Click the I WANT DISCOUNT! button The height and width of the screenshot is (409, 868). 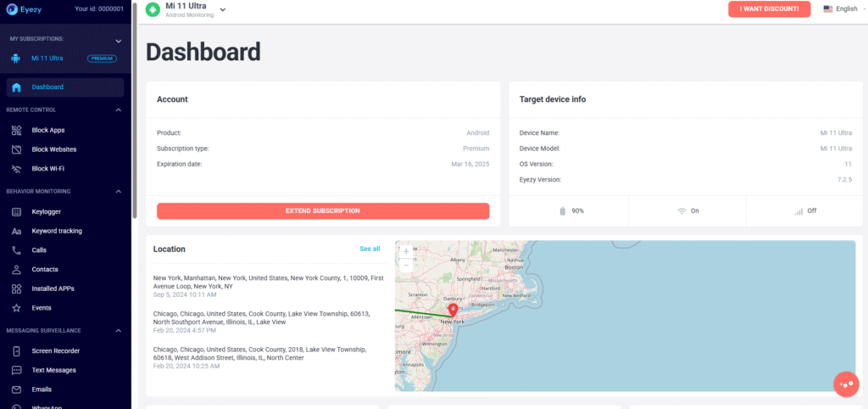(x=769, y=8)
